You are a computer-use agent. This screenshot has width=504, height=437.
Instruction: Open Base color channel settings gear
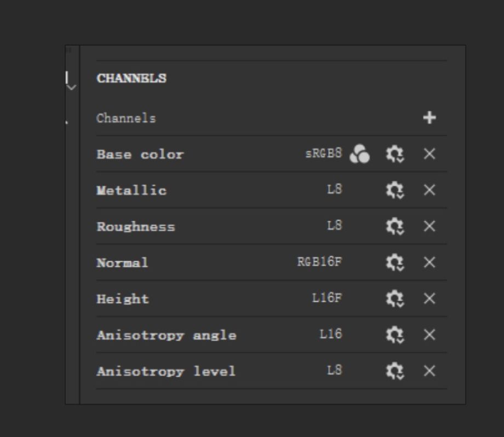point(394,154)
